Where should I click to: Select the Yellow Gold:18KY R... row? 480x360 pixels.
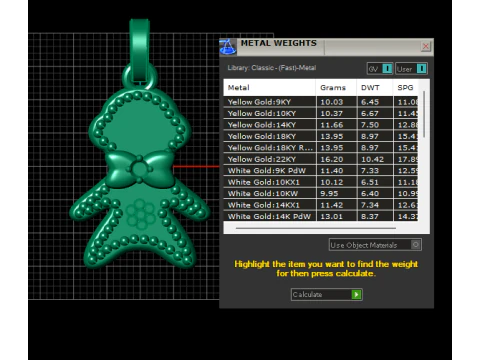point(321,148)
